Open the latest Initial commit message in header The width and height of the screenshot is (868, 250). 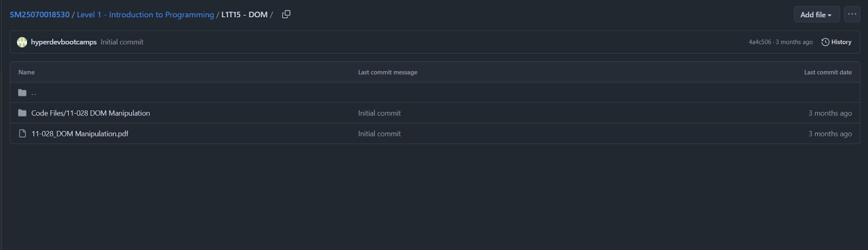click(122, 42)
